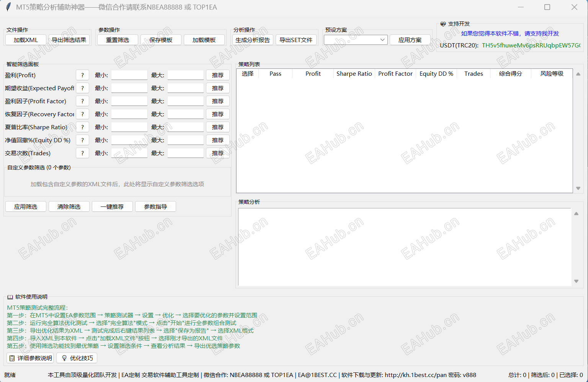Viewport: 588px width, 382px height.
Task: Click strategy list scrollbar up arrow
Action: click(x=578, y=74)
